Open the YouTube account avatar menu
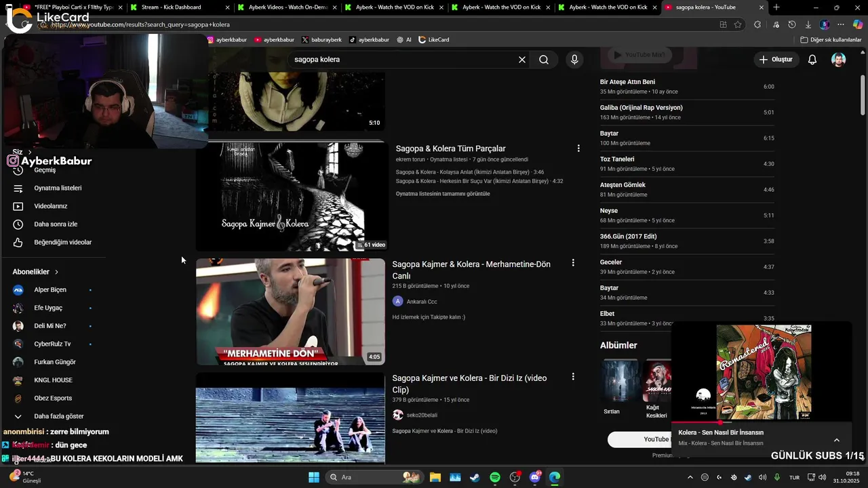Screen dimensions: 868x488 pyautogui.click(x=839, y=60)
